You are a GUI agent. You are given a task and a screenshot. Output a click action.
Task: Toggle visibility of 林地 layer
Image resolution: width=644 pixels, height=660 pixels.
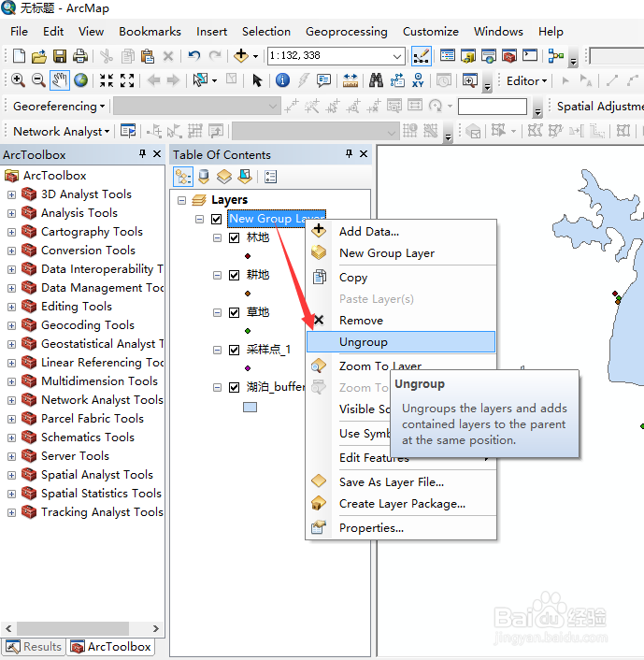(234, 237)
